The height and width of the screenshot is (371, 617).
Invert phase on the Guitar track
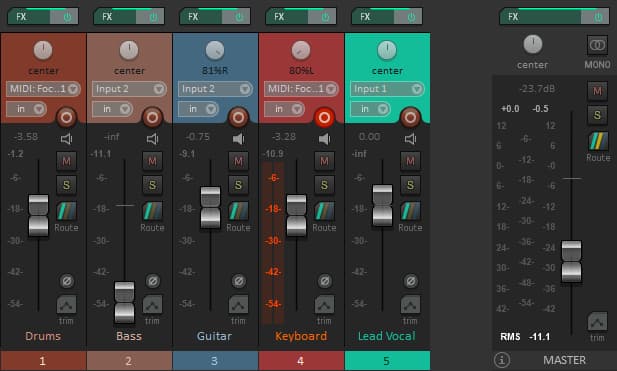click(x=239, y=281)
